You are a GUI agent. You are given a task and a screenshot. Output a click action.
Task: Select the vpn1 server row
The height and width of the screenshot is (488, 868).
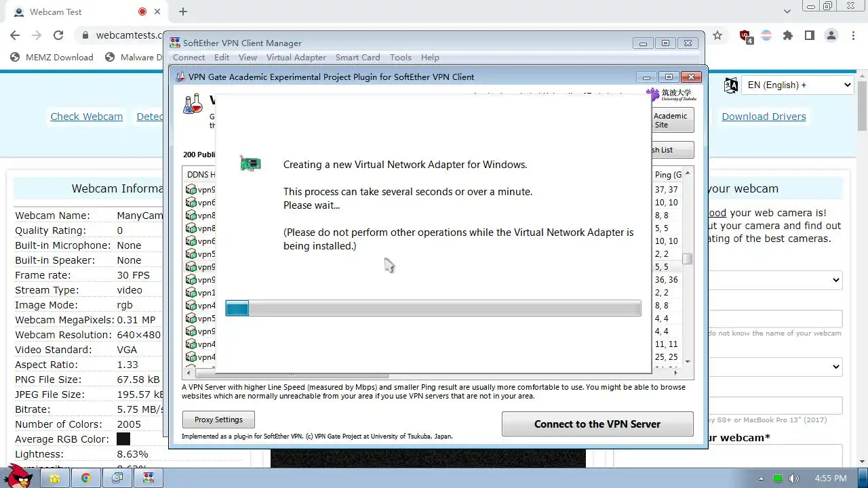tap(199, 293)
